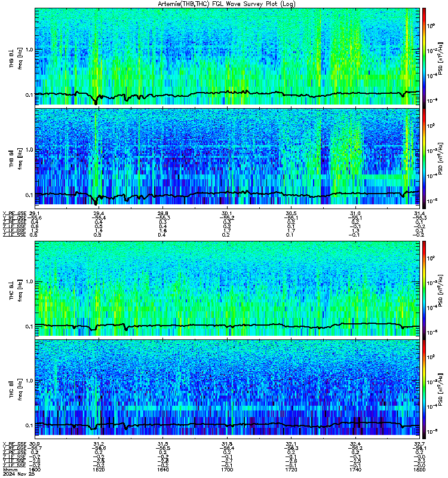Click the "1.0" tick on the THC B∥ axis
Screen dimensions: 448x478
29,381
